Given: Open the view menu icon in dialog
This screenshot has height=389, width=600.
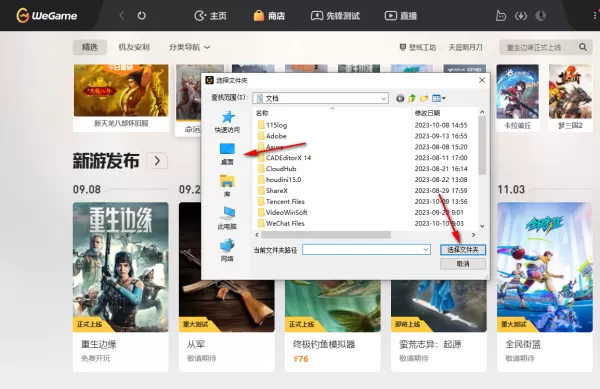Looking at the screenshot, I should (439, 98).
